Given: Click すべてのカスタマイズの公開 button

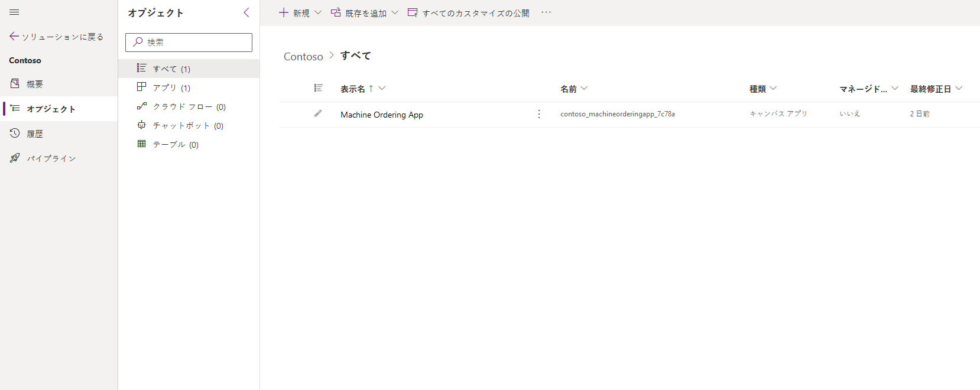Looking at the screenshot, I should tap(469, 12).
